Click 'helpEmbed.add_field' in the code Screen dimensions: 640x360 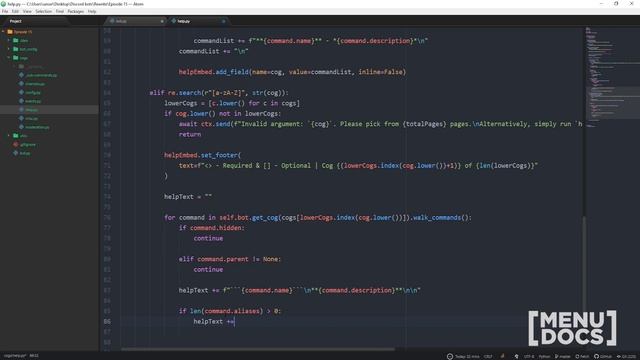click(x=213, y=72)
